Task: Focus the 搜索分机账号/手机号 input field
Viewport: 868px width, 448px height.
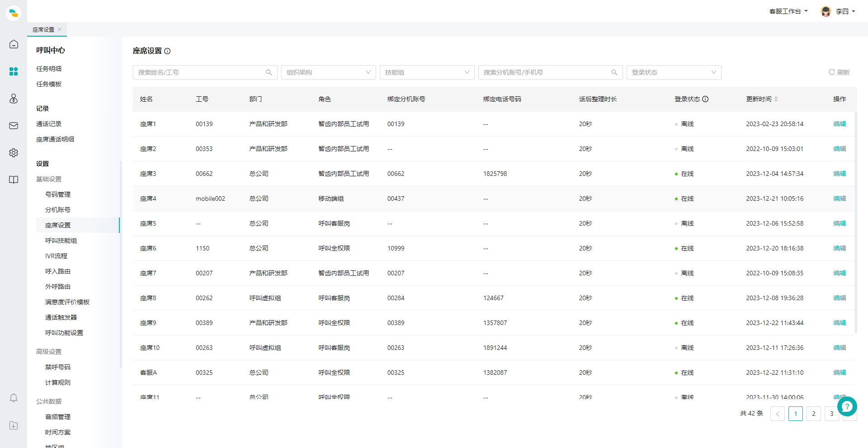Action: pos(551,72)
